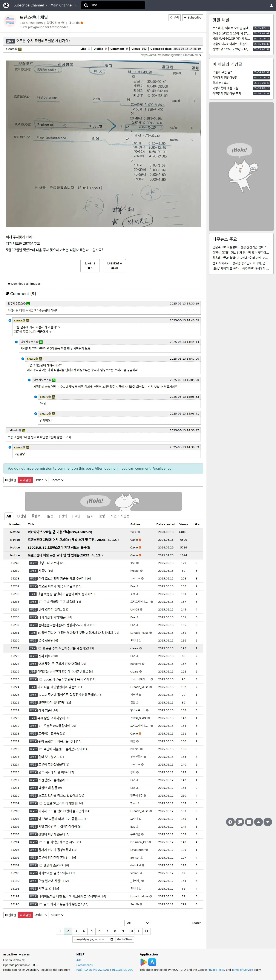
Task: Select the 건의 category tab
Action: point(63,516)
